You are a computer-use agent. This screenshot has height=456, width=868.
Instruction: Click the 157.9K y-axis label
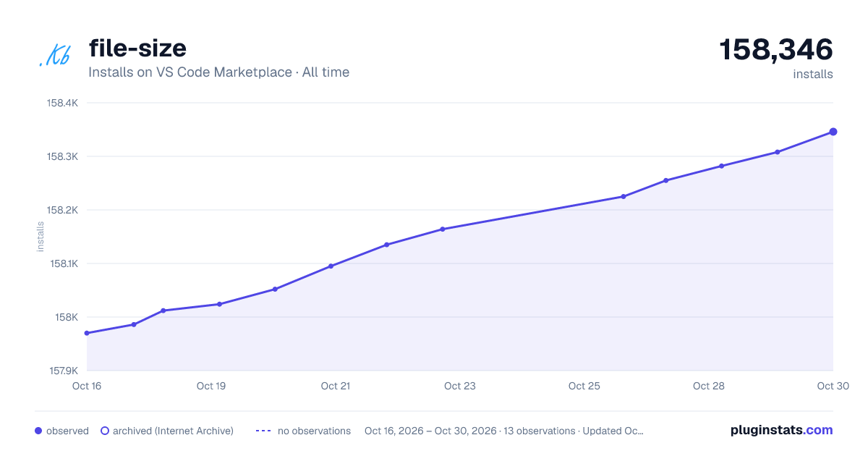(x=62, y=371)
